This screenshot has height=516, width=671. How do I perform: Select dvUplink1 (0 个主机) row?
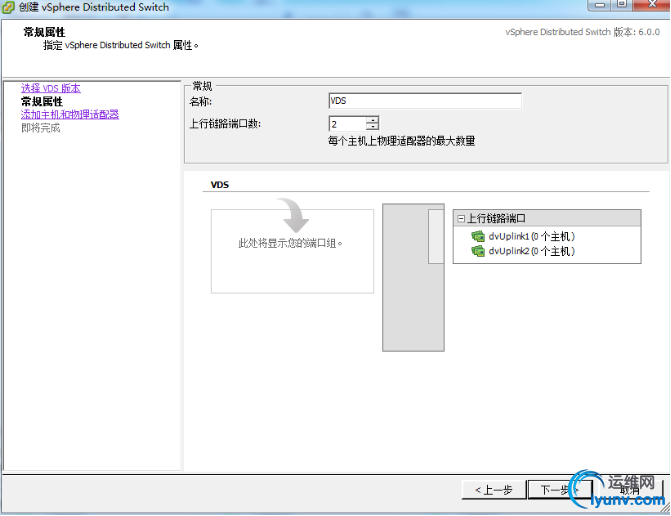523,236
